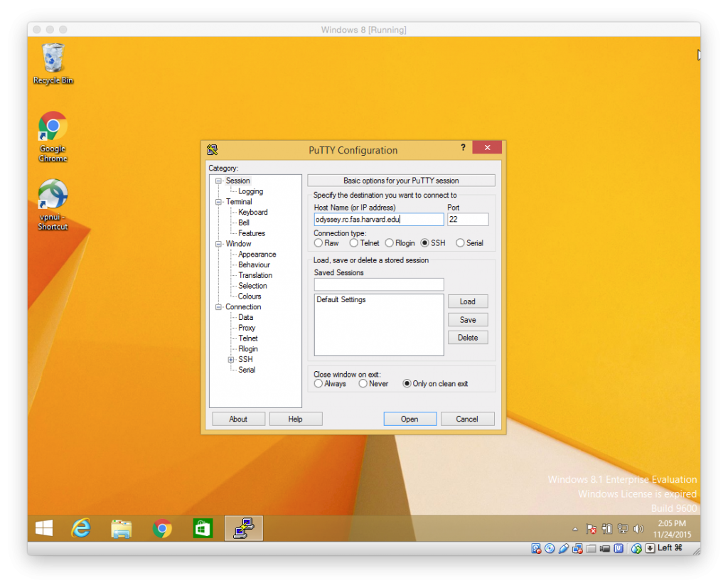728x588 pixels.
Task: Open File Explorer from the taskbar
Action: tap(121, 528)
